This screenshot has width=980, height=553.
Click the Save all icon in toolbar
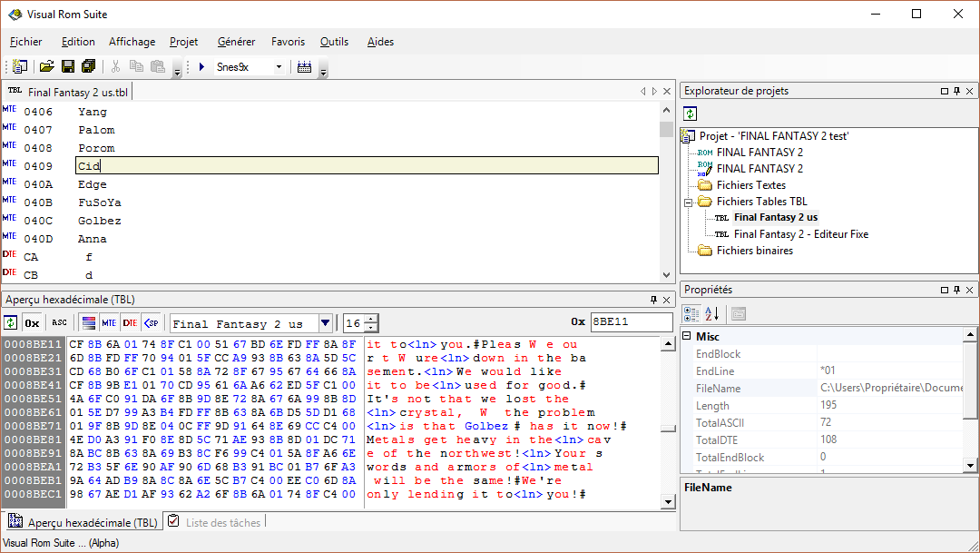coord(88,67)
